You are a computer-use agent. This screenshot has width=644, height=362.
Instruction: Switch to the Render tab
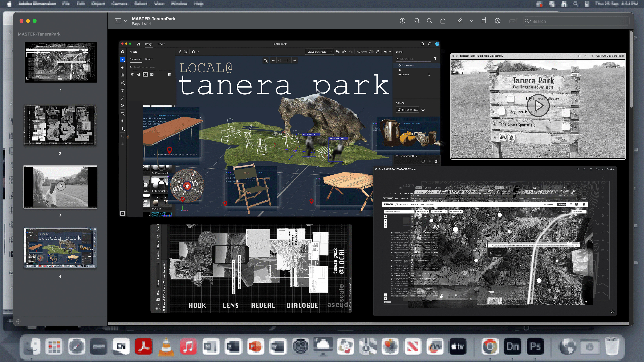161,44
